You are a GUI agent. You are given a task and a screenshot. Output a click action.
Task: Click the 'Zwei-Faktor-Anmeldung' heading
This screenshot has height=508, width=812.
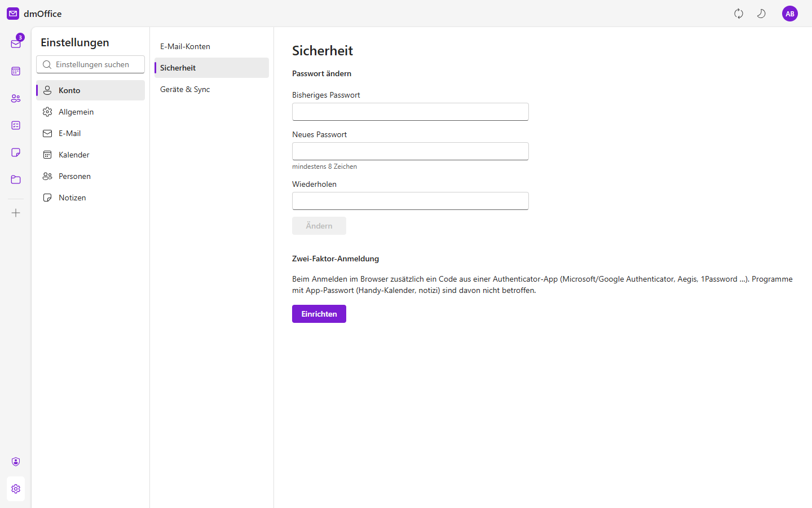[x=336, y=259]
